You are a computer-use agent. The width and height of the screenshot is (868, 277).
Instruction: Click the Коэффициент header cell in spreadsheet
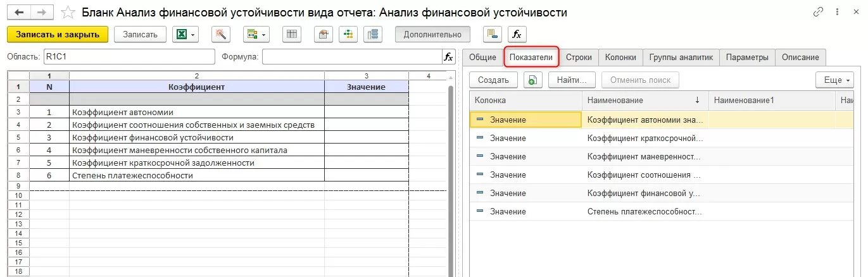pos(197,87)
